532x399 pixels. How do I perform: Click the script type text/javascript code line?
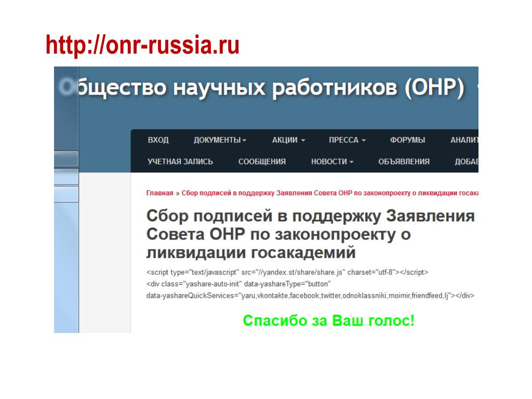pyautogui.click(x=287, y=272)
